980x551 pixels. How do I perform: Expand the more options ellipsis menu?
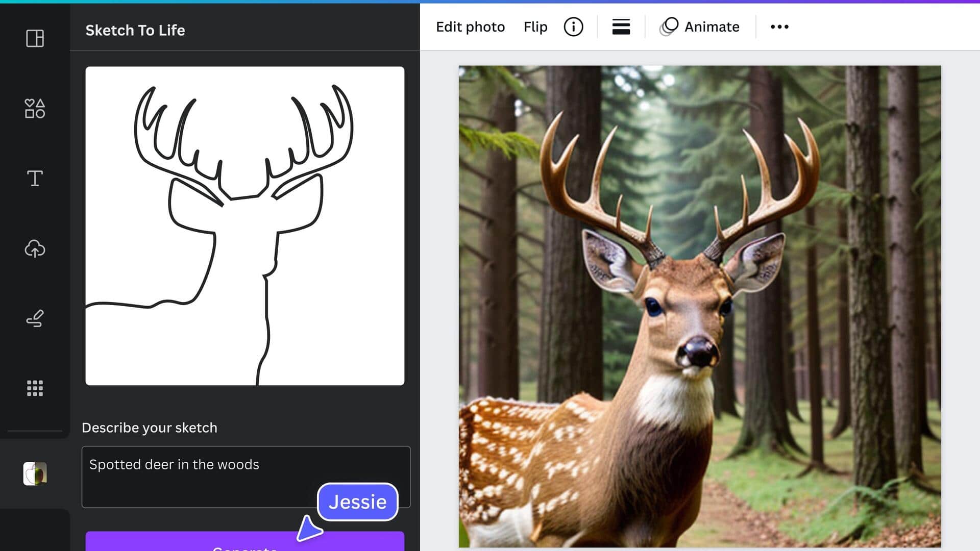click(779, 27)
